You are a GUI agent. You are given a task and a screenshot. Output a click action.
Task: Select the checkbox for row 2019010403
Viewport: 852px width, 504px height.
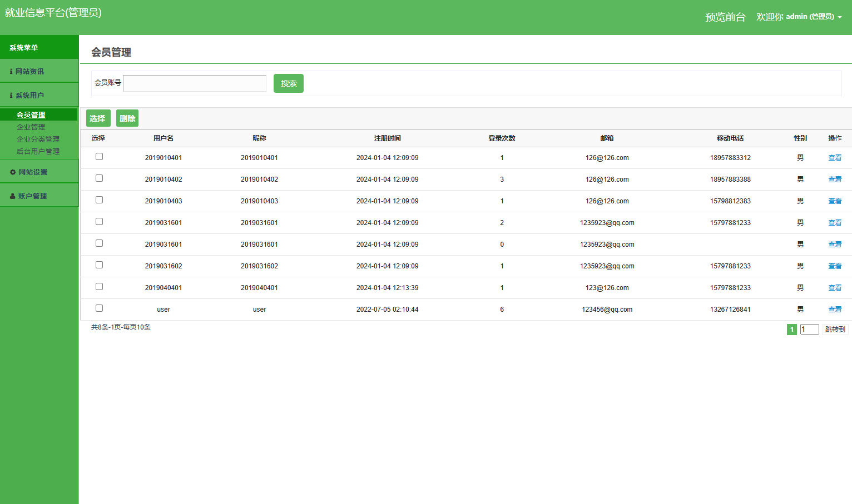click(x=99, y=200)
